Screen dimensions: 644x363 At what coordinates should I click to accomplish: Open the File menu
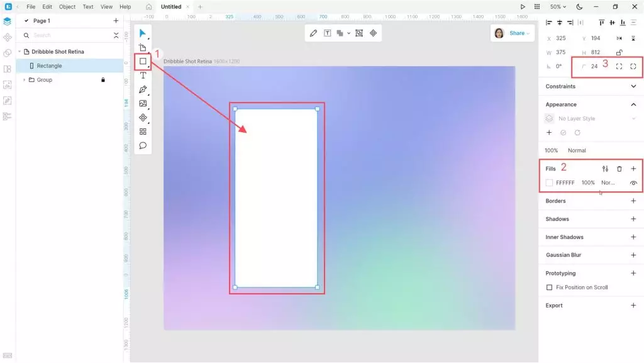(31, 7)
